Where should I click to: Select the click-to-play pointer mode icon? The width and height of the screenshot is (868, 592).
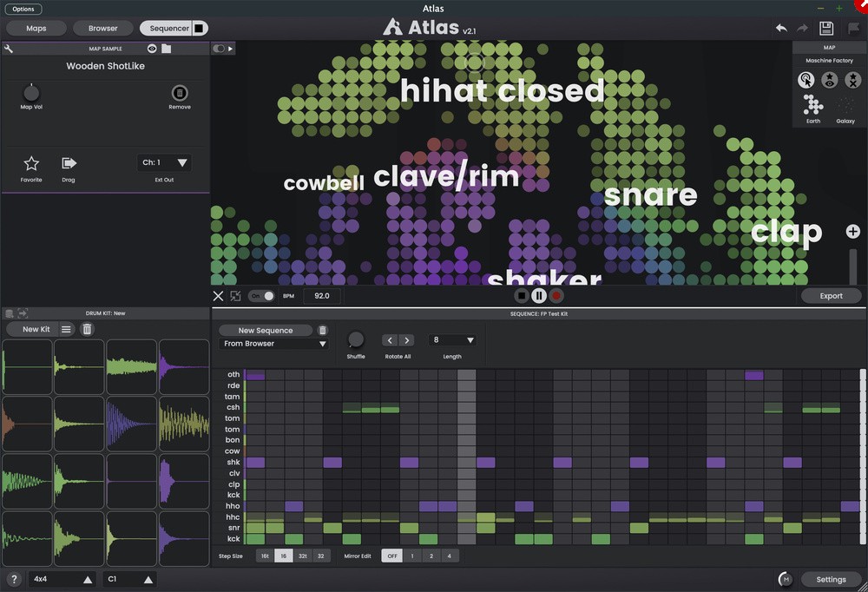(x=806, y=81)
